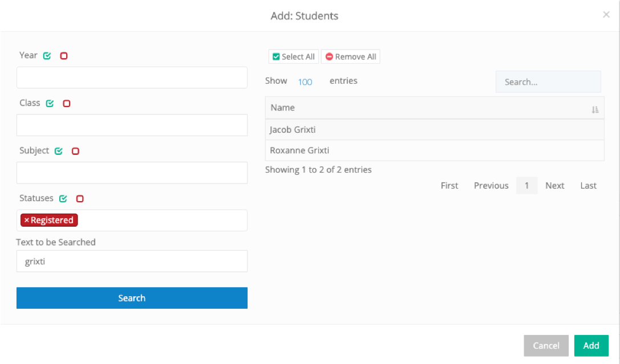Go to the Next page of results
Image resolution: width=620 pixels, height=364 pixels.
(554, 185)
